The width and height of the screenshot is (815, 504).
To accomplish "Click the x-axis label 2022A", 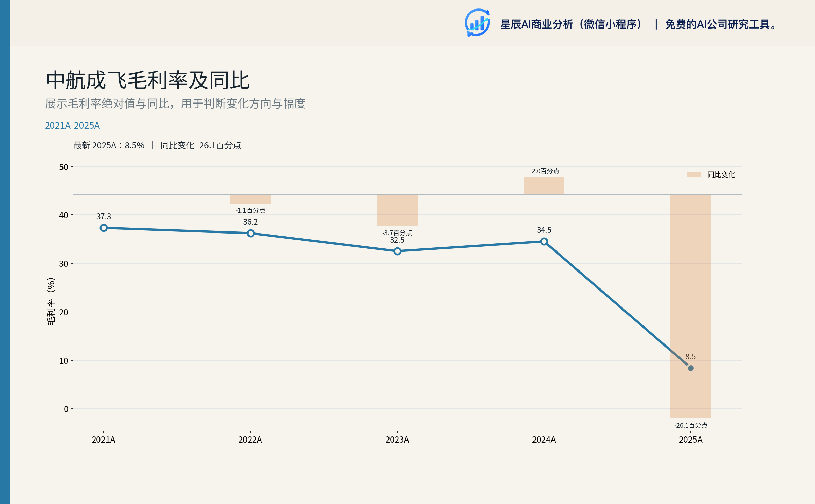I will pos(250,440).
